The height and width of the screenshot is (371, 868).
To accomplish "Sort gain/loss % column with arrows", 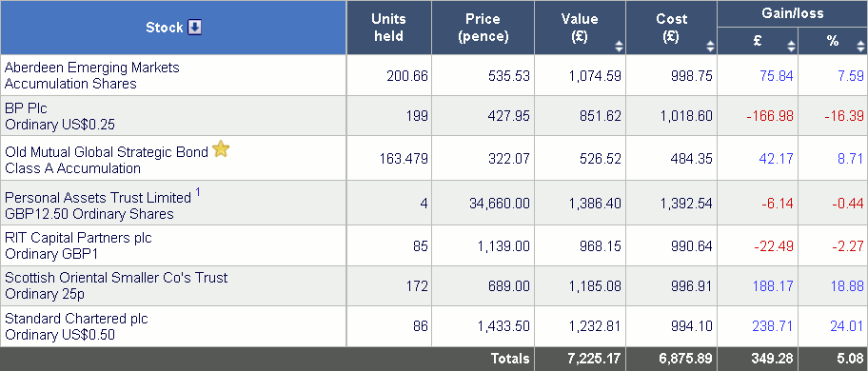I will point(861,47).
